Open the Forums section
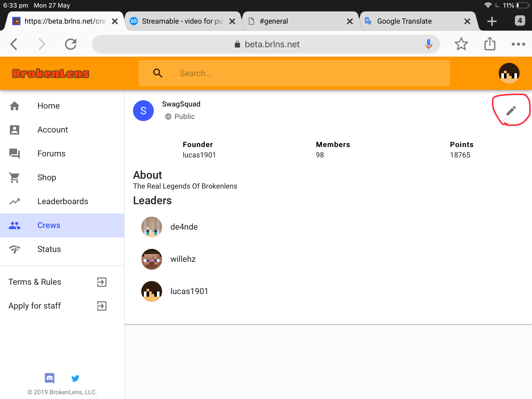 pos(62,154)
